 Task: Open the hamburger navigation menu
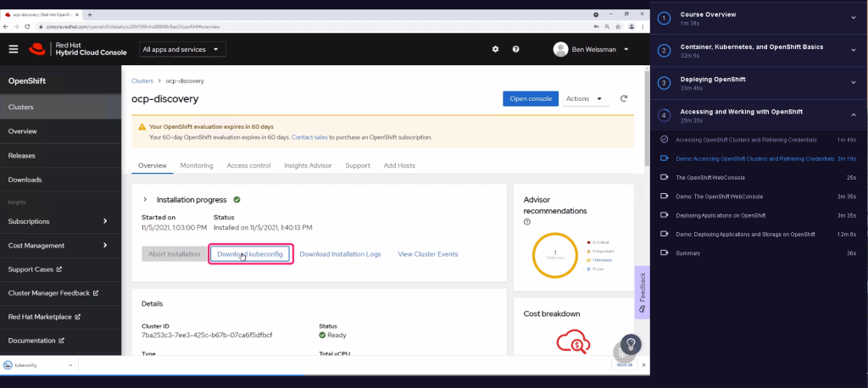pos(14,49)
